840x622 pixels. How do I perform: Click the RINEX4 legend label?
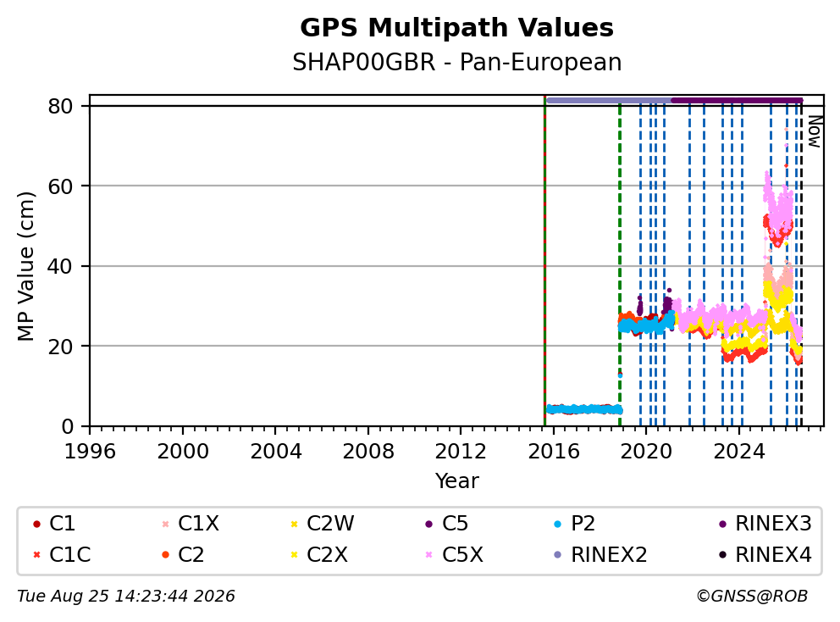pos(774,555)
